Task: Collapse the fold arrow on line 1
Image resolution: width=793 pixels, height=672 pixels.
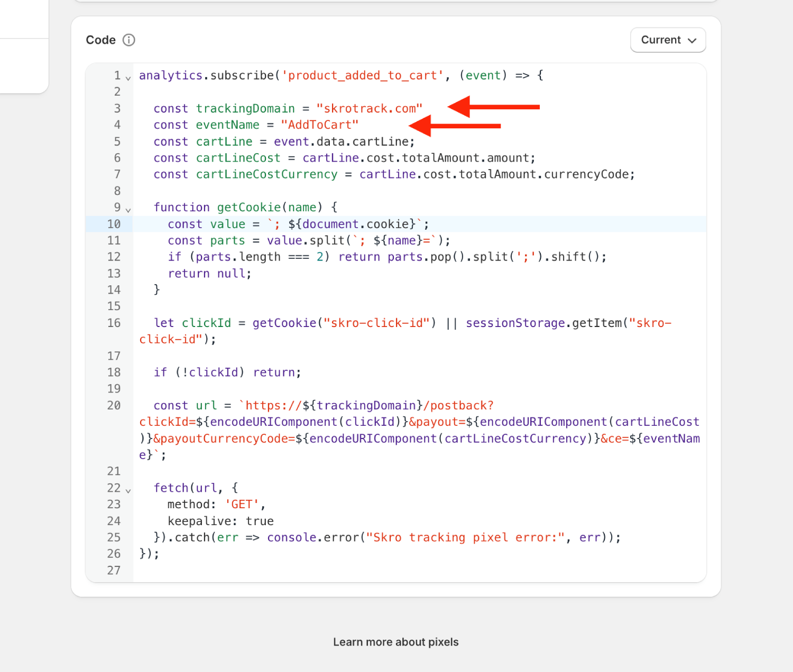Action: [128, 78]
